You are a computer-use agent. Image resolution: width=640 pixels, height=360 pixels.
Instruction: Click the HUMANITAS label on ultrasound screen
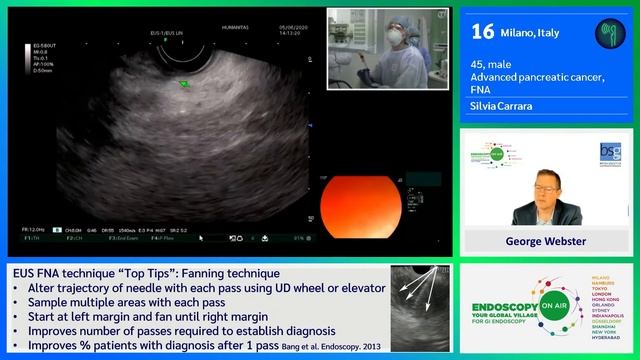pyautogui.click(x=235, y=28)
